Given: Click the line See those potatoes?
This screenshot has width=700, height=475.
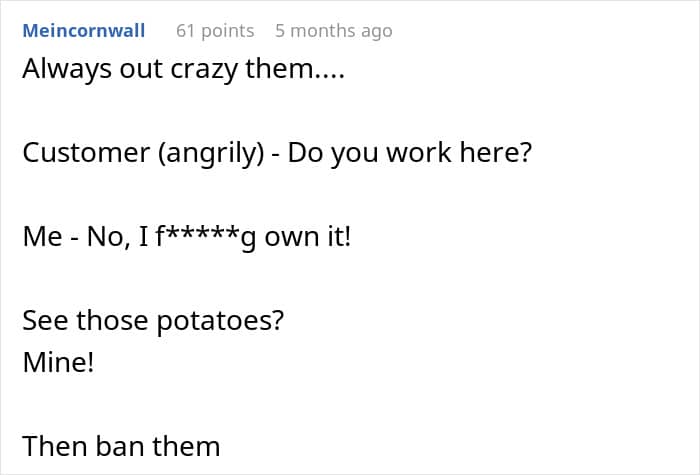Looking at the screenshot, I should tap(153, 321).
